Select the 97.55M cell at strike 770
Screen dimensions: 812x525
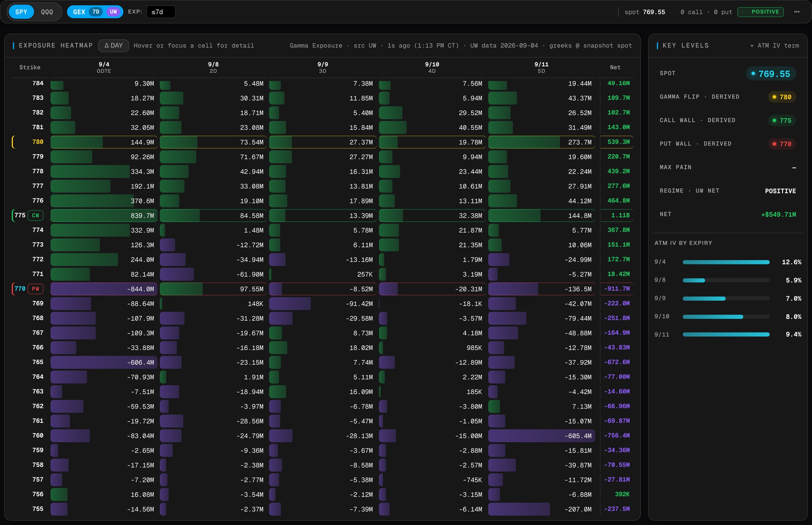213,289
